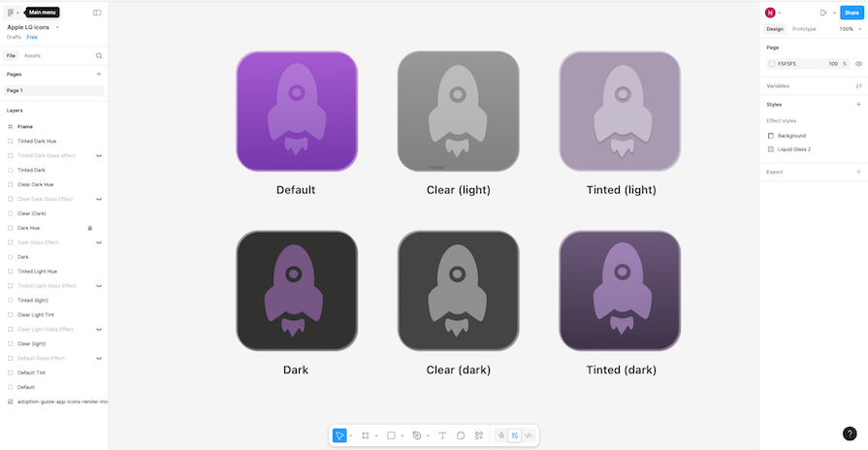Add an export setting
868x450 pixels.
858,172
